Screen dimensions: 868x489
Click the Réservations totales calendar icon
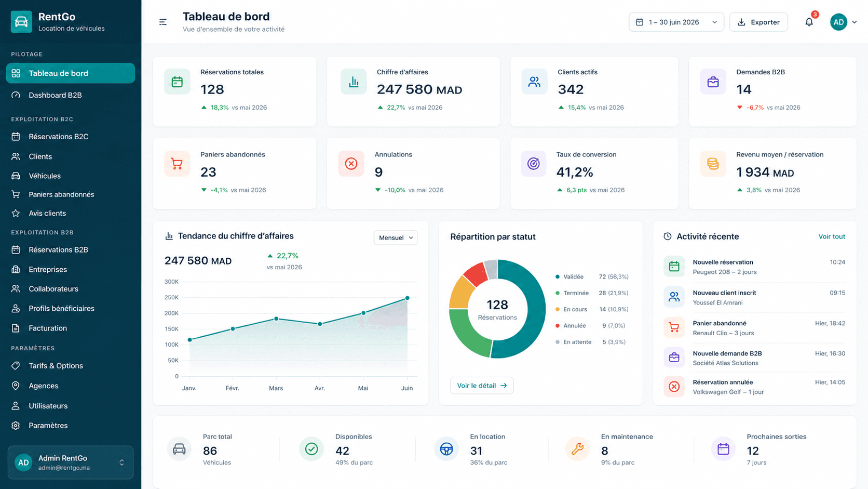coord(177,82)
